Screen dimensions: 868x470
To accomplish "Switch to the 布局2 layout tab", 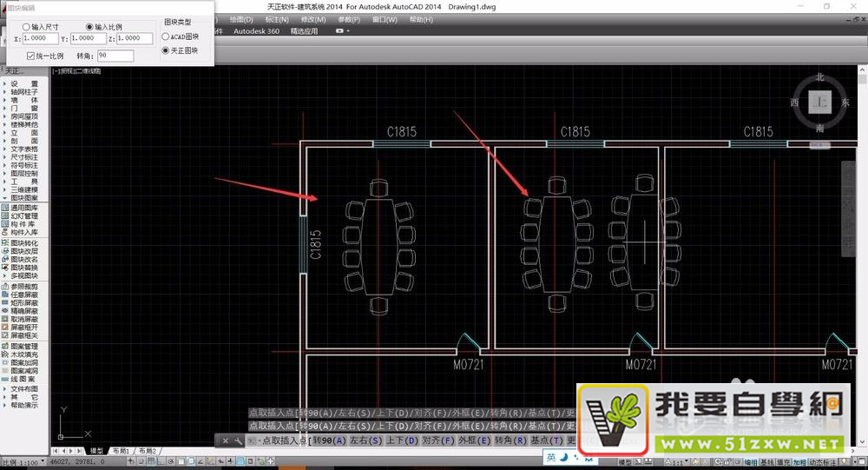I will click(x=148, y=451).
